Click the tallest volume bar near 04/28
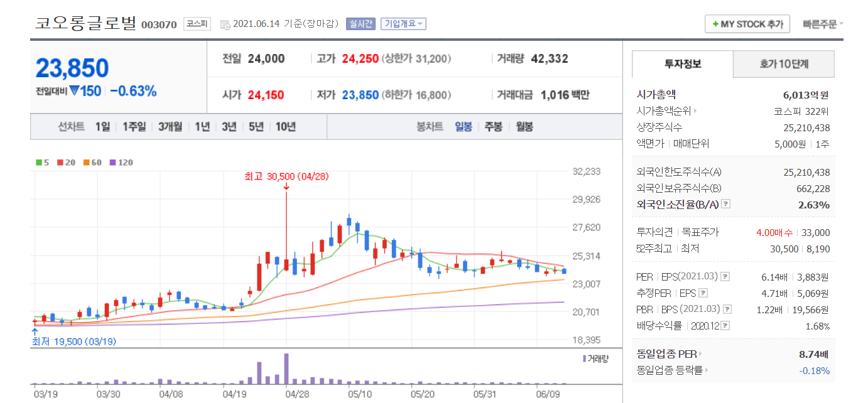The height and width of the screenshot is (403, 868). 286,368
